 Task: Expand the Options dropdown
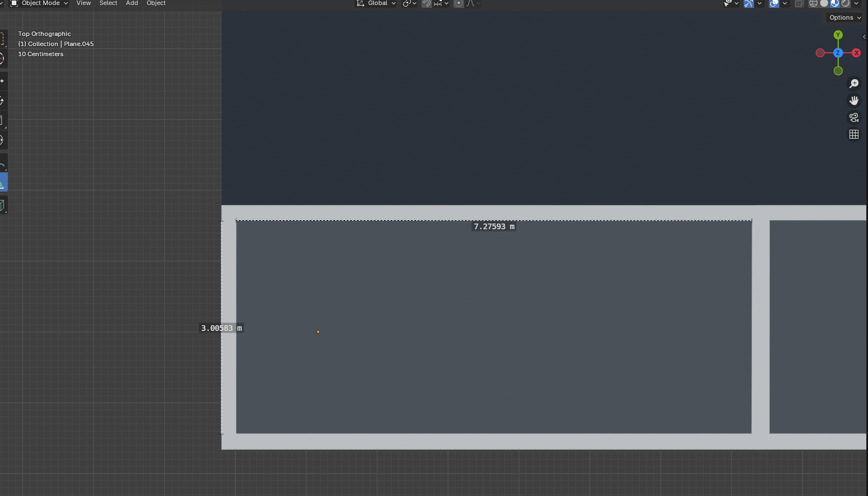pos(845,17)
